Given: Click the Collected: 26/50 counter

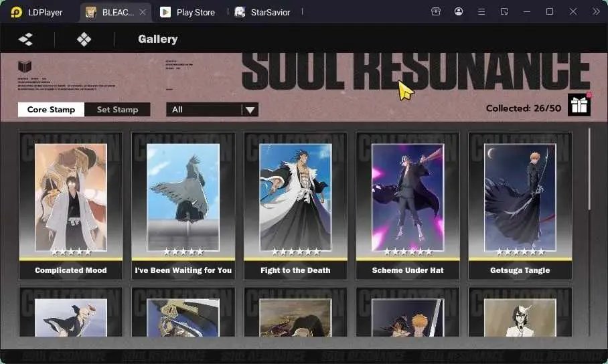Looking at the screenshot, I should click(x=524, y=108).
